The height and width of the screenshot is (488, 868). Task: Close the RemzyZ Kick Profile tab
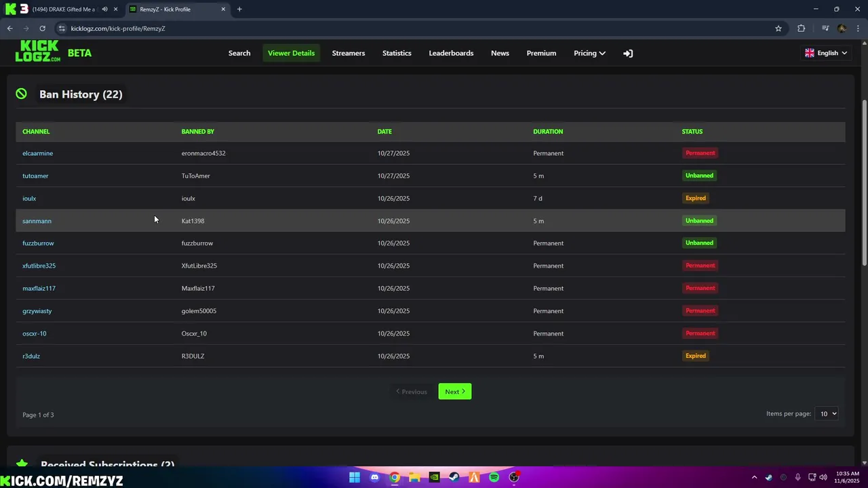click(223, 9)
